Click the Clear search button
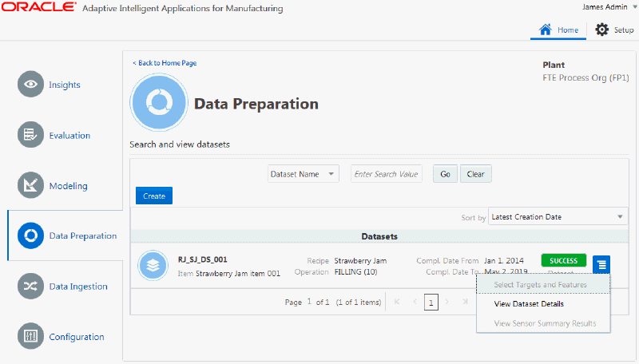The image size is (639, 364). point(475,174)
